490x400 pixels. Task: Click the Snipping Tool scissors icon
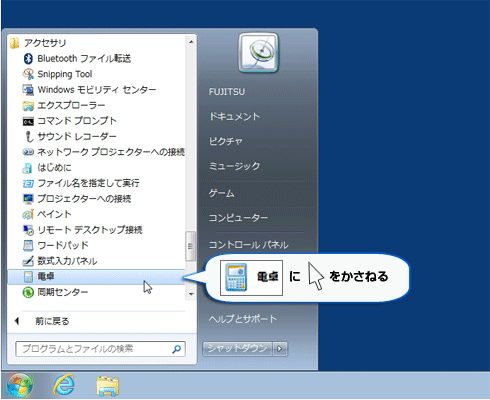pyautogui.click(x=28, y=74)
